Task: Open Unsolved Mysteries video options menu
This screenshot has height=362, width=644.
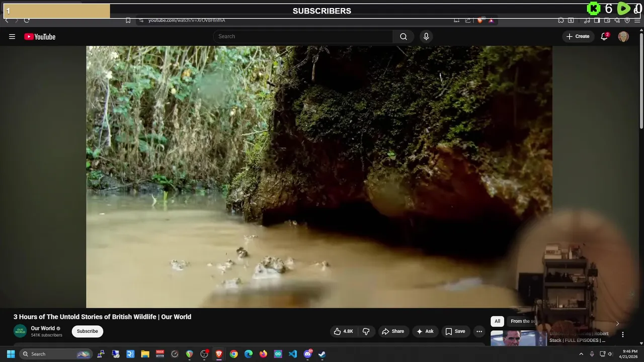Action: tap(623, 334)
